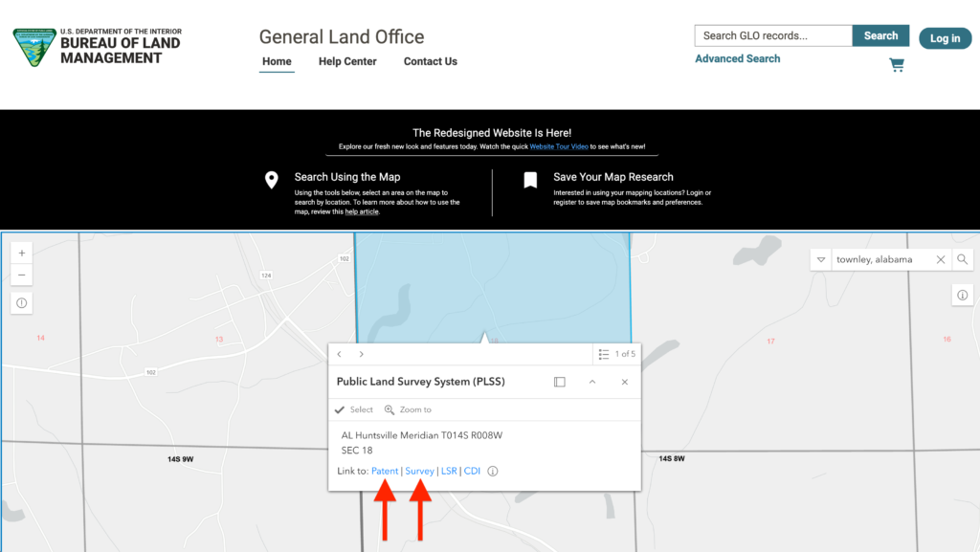This screenshot has height=552, width=980.
Task: Open the map search source dropdown arrow
Action: pyautogui.click(x=820, y=259)
